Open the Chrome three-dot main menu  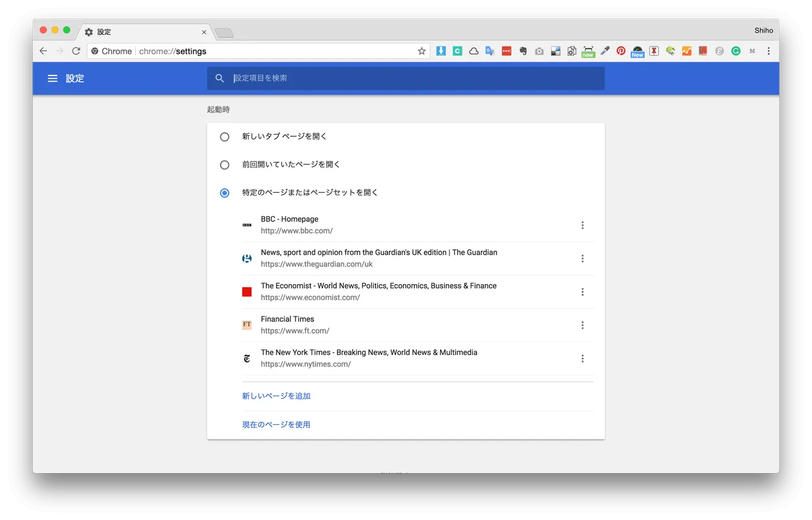click(769, 51)
